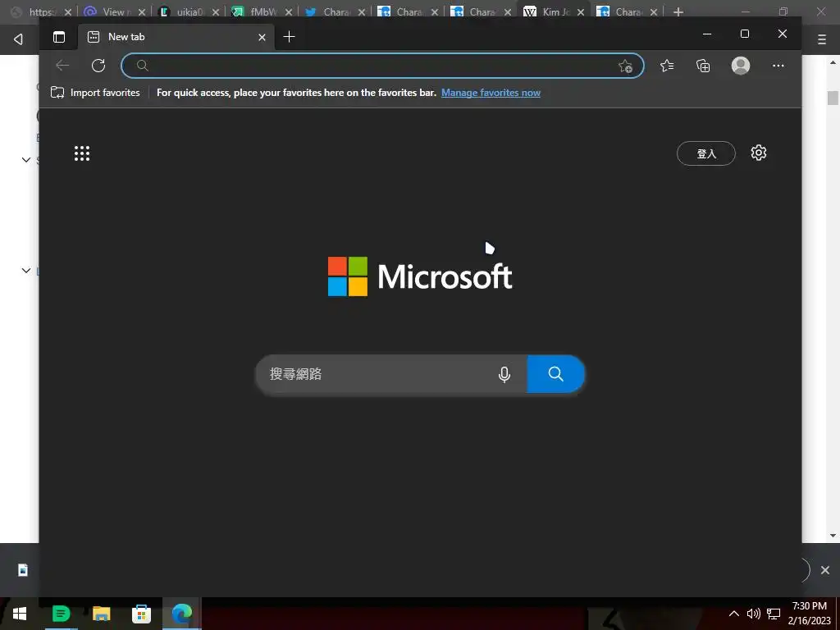Viewport: 840px width, 630px height.
Task: Open the volume control in tray
Action: click(753, 614)
